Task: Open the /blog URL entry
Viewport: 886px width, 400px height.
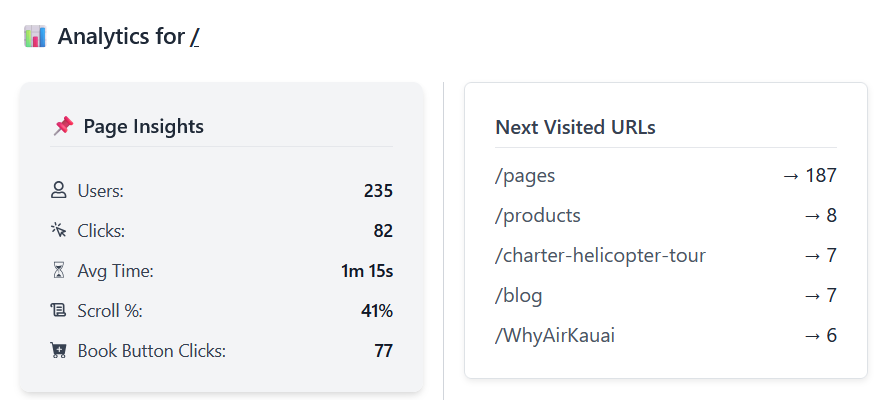Action: pyautogui.click(x=518, y=295)
